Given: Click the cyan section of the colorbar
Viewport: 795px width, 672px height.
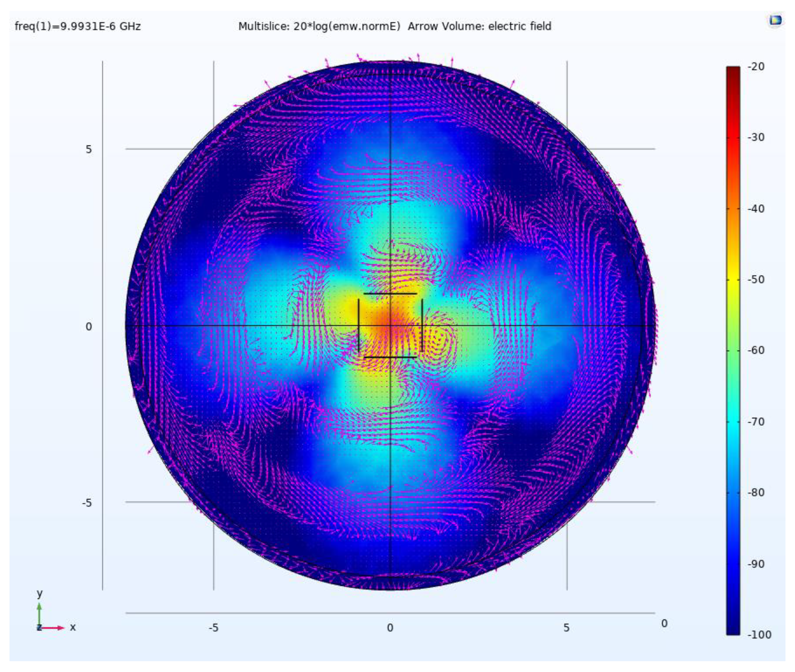Looking at the screenshot, I should coord(733,423).
